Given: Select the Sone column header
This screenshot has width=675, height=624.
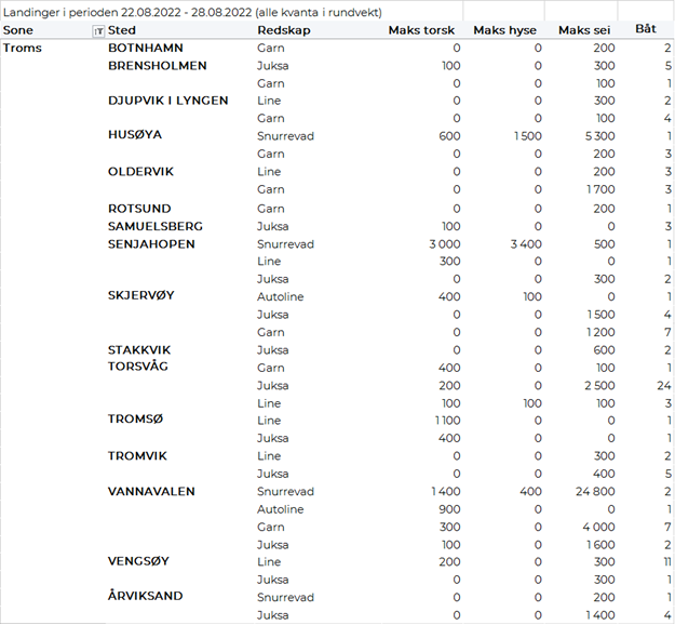Looking at the screenshot, I should tap(18, 30).
